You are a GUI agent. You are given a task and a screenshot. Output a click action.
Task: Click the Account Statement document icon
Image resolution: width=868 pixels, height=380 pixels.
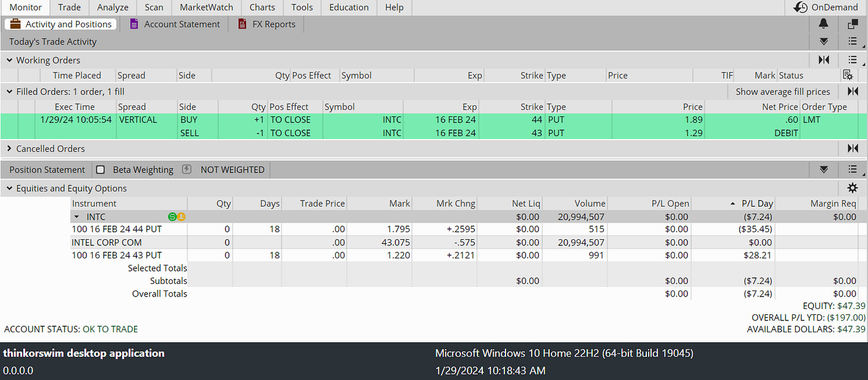click(134, 24)
